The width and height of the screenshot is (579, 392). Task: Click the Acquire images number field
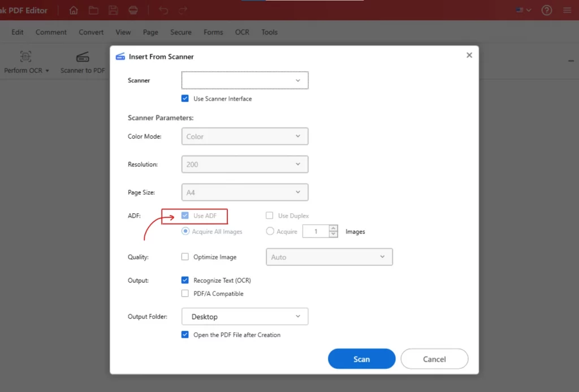click(x=316, y=231)
